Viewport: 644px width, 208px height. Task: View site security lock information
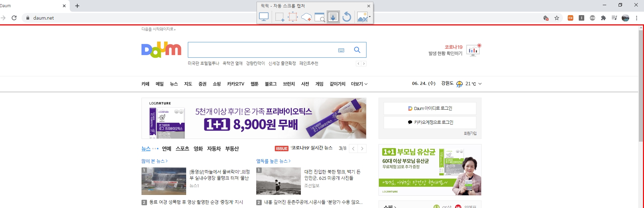[x=28, y=18]
